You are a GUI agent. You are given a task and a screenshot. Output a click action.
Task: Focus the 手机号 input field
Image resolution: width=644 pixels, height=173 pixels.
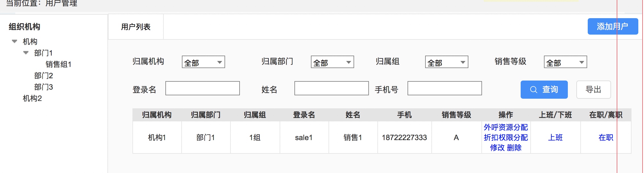click(445, 88)
